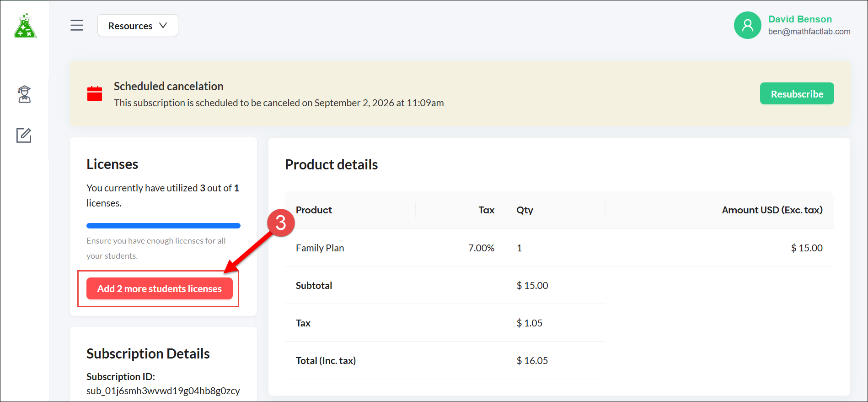Click the Tax column header

pyautogui.click(x=486, y=210)
